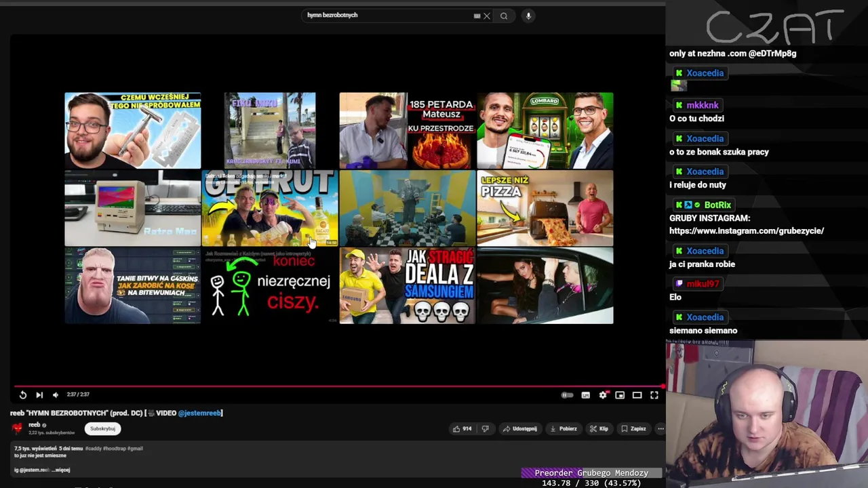Dislike the video

click(x=485, y=428)
